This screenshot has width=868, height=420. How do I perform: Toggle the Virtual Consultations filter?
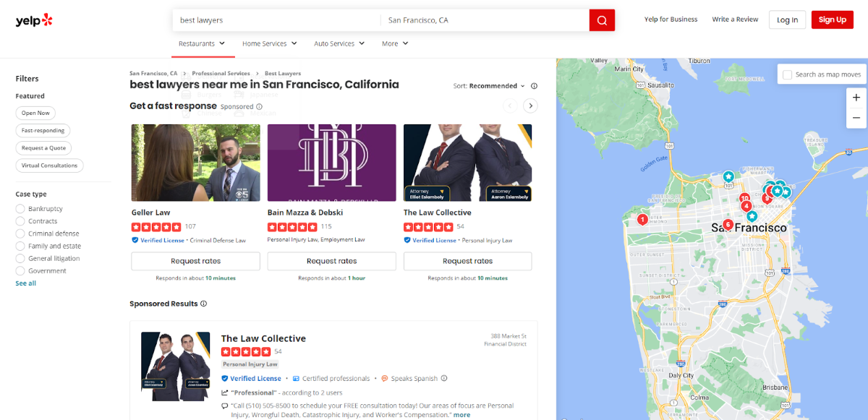pos(49,165)
